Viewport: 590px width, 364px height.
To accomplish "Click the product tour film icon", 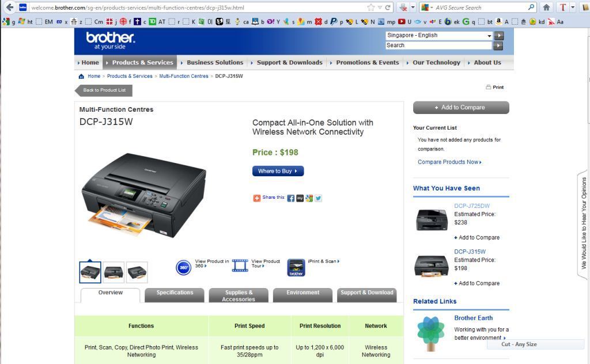I will pos(240,266).
